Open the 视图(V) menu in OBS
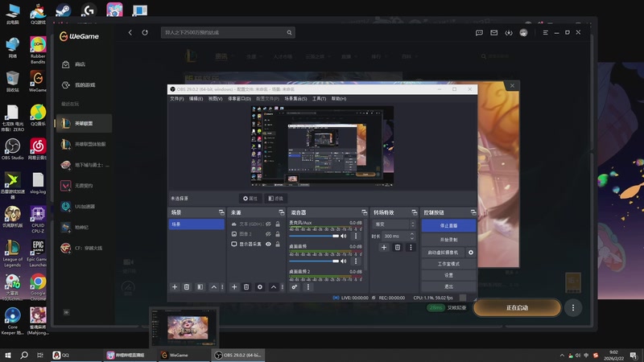The image size is (644, 362). point(215,99)
